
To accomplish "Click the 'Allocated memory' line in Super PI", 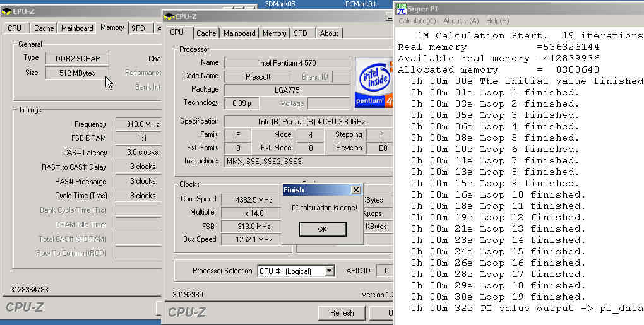I will [499, 70].
